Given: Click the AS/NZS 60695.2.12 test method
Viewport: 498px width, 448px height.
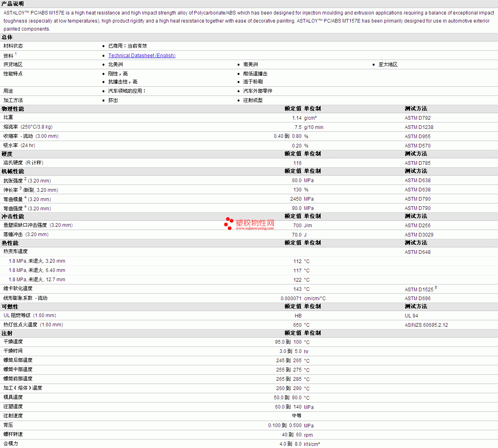Looking at the screenshot, I should point(426,325).
